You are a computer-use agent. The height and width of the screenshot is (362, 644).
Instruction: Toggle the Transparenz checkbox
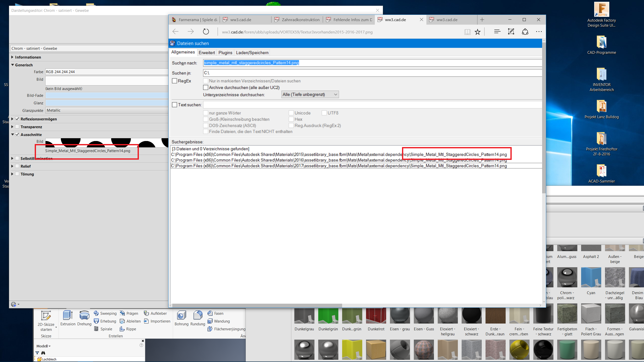(x=17, y=127)
